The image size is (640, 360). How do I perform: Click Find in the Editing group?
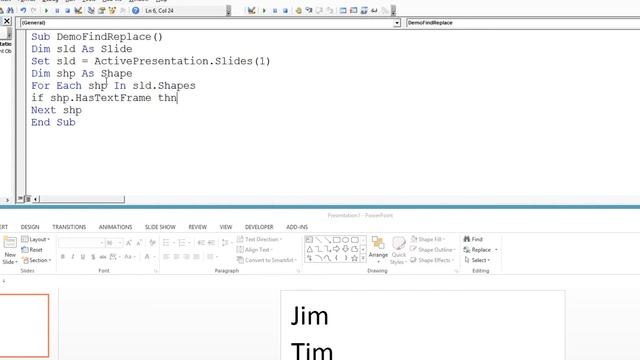pyautogui.click(x=473, y=239)
